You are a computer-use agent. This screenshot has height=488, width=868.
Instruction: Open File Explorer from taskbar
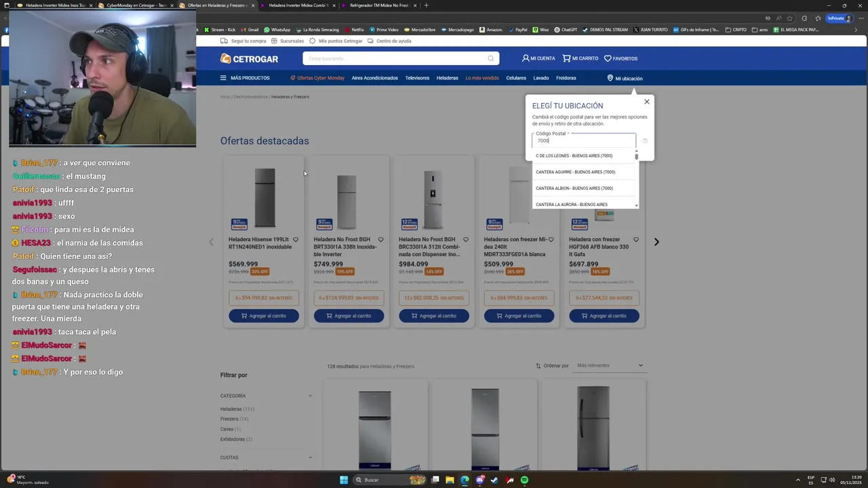(450, 480)
